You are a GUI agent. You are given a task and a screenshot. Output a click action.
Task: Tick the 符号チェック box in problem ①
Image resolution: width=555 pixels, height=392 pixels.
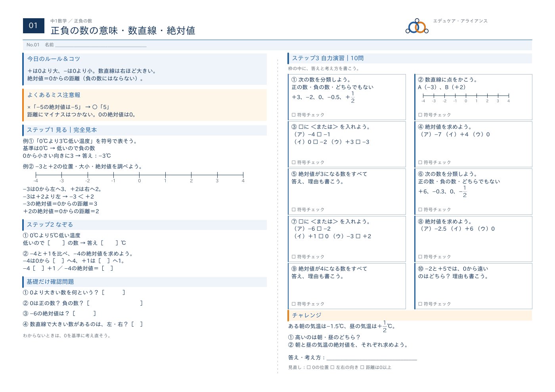click(x=294, y=115)
